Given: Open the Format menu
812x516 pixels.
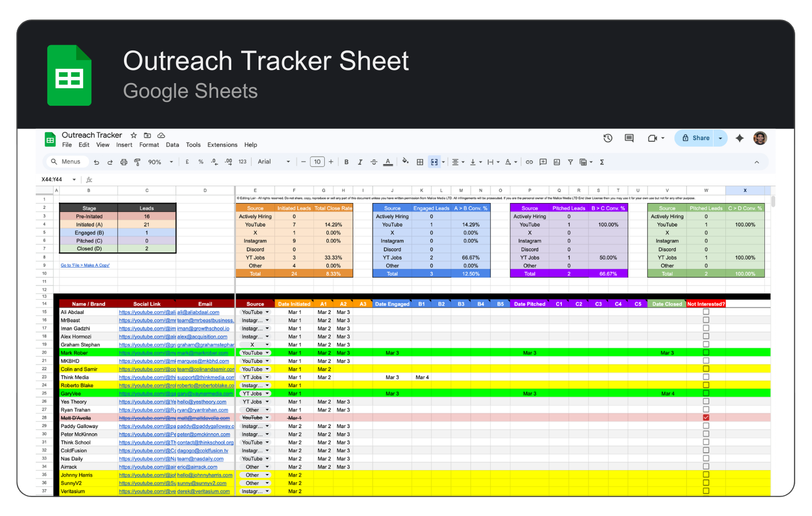Looking at the screenshot, I should pos(149,145).
